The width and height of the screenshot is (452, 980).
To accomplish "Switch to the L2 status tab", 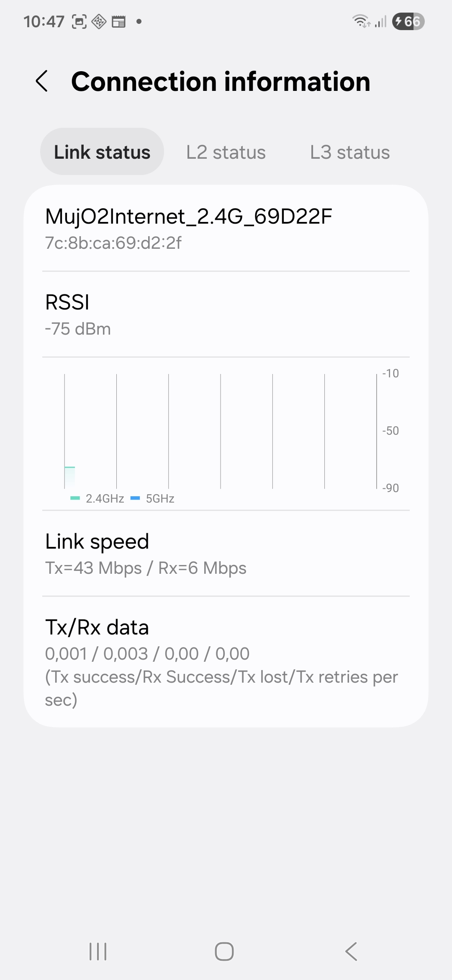I will point(226,152).
